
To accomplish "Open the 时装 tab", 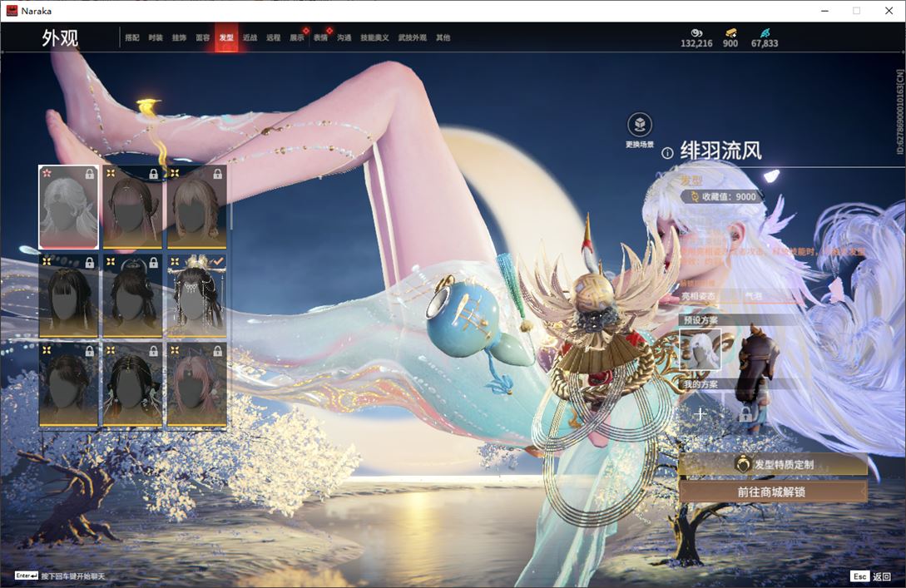I will pyautogui.click(x=156, y=37).
